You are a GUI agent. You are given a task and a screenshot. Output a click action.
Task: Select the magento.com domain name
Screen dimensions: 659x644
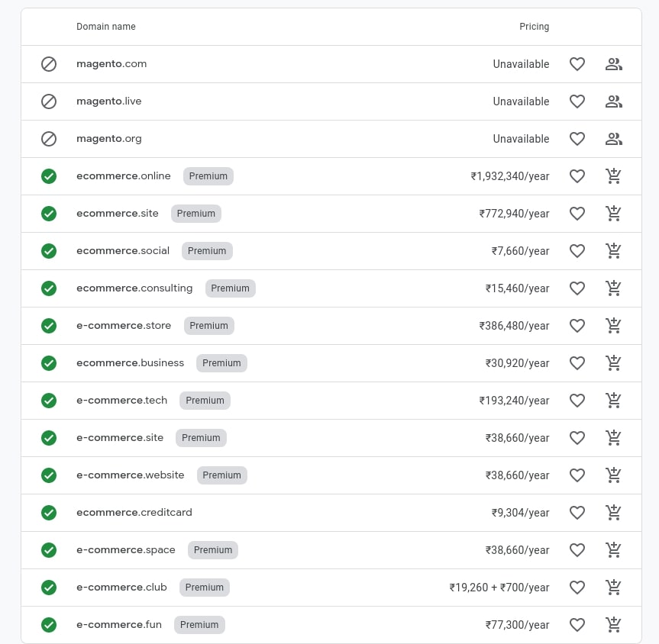click(111, 64)
